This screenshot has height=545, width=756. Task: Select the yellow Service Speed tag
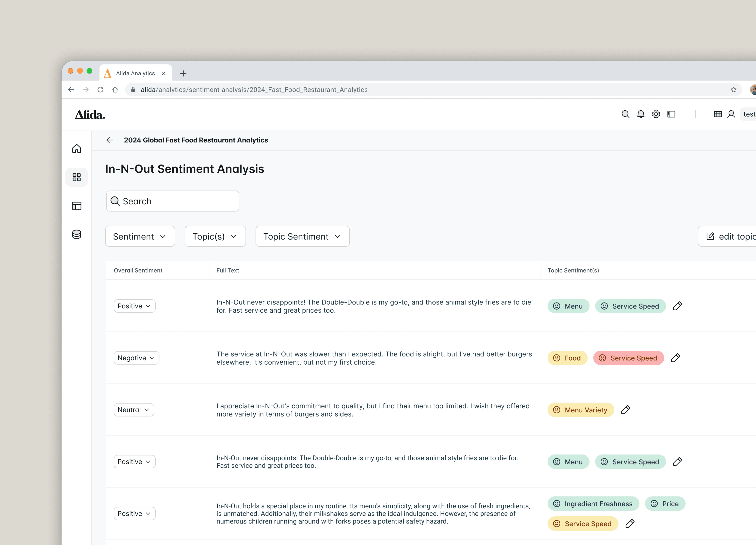tap(583, 524)
